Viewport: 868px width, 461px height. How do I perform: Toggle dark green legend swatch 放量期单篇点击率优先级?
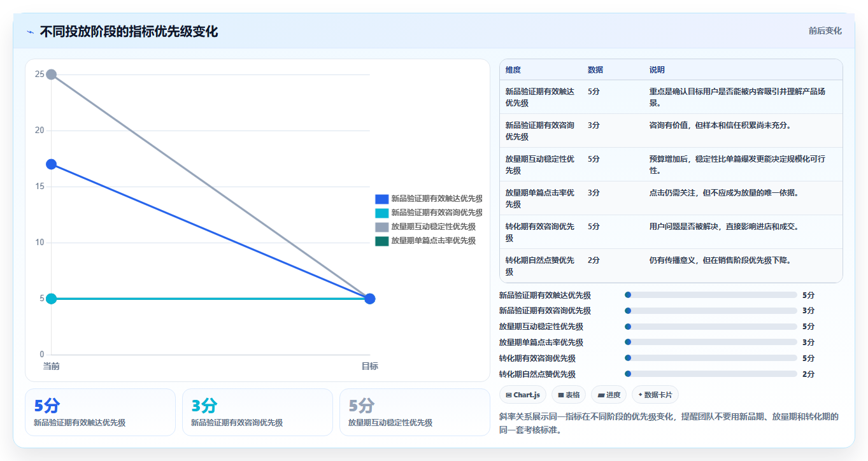pyautogui.click(x=381, y=241)
